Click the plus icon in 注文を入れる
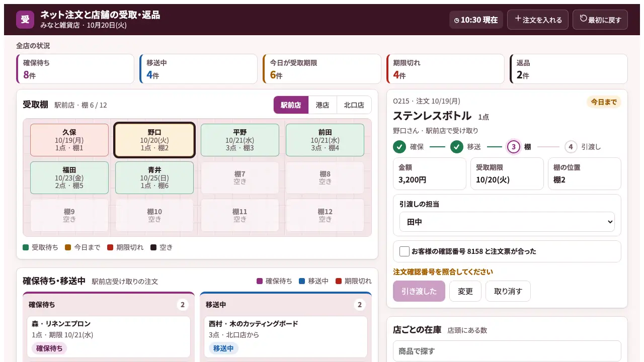 pyautogui.click(x=518, y=19)
